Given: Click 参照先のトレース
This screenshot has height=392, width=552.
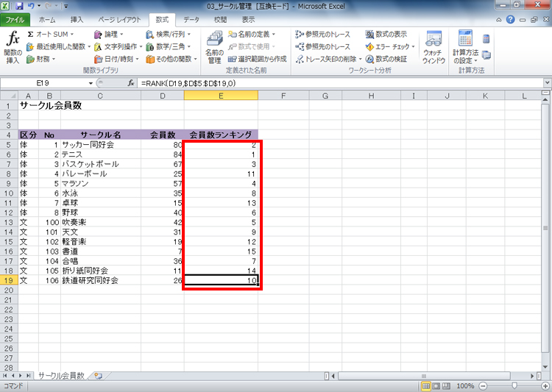Looking at the screenshot, I should tap(323, 46).
